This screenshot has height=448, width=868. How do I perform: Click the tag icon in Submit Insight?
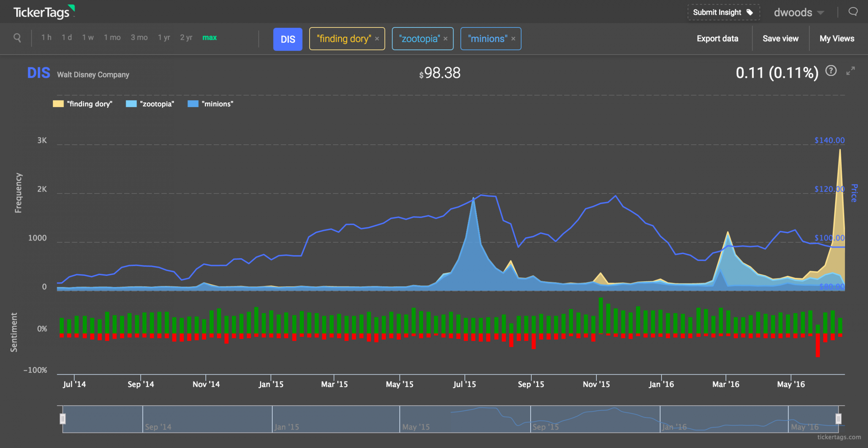point(750,12)
